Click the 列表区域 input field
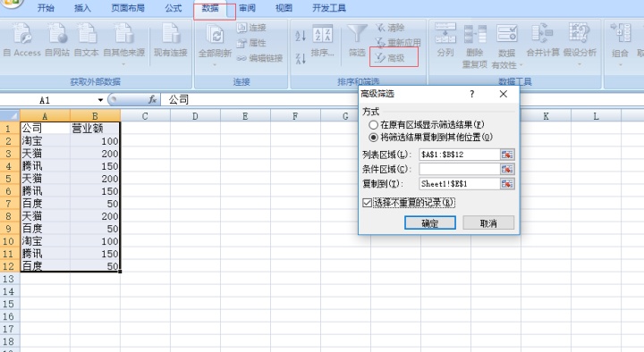 (x=459, y=155)
